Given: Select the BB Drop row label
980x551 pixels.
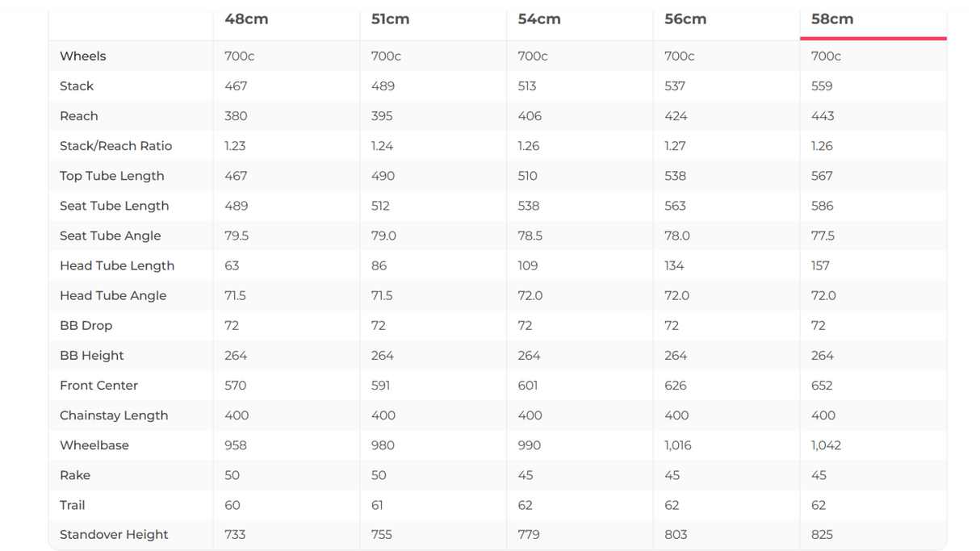Looking at the screenshot, I should tap(86, 326).
